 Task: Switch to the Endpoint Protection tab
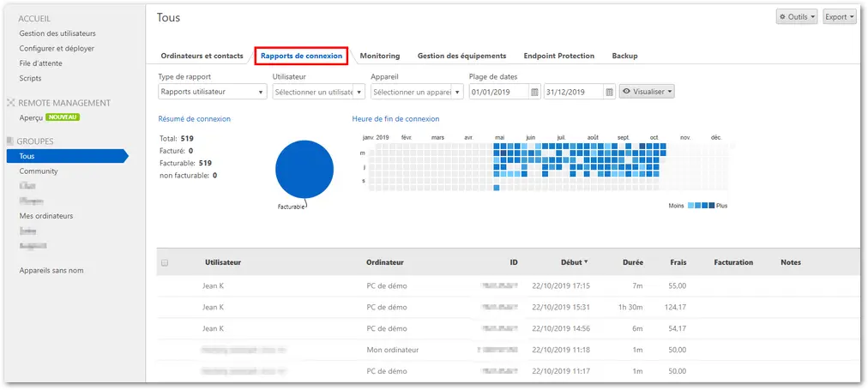[x=559, y=56]
